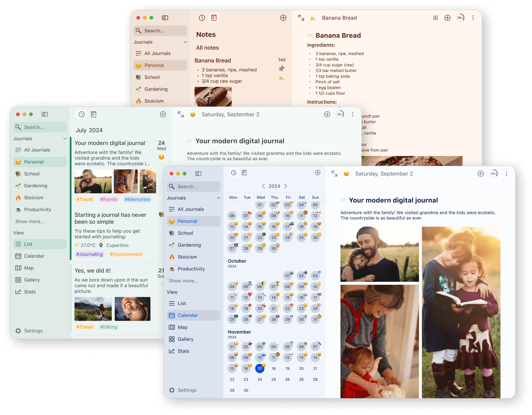Add new entry plus icon above calendar

tap(317, 173)
